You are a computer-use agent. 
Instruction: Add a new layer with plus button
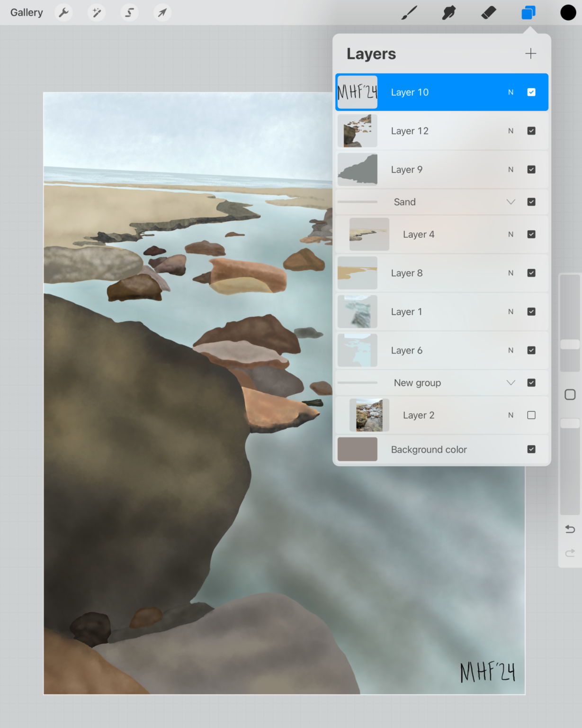point(530,53)
